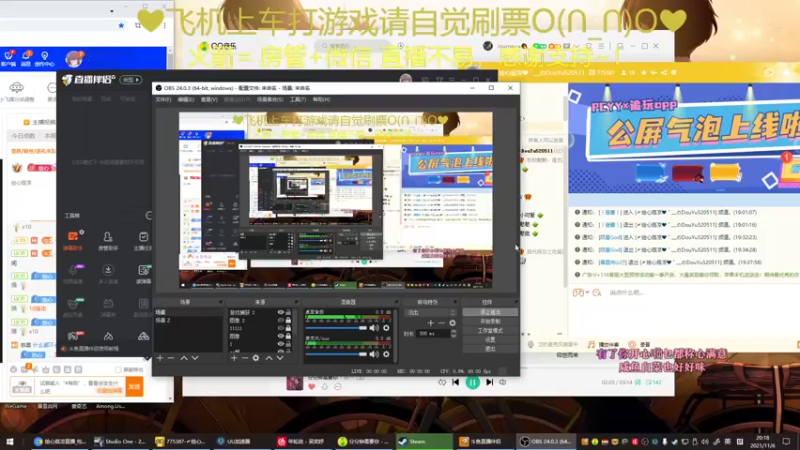This screenshot has height=450, width=800.
Task: Adjust the 麦克风/Aux volume slider
Action: (x=336, y=354)
